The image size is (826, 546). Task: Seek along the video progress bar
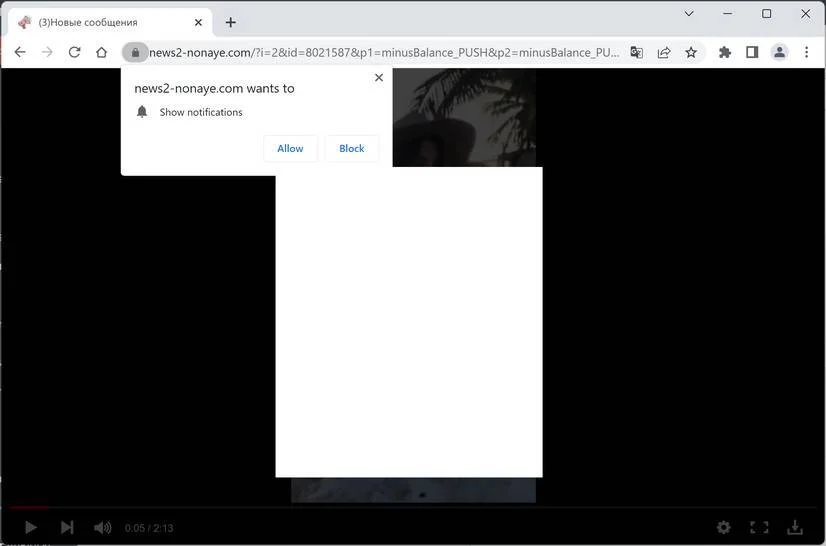coord(413,508)
